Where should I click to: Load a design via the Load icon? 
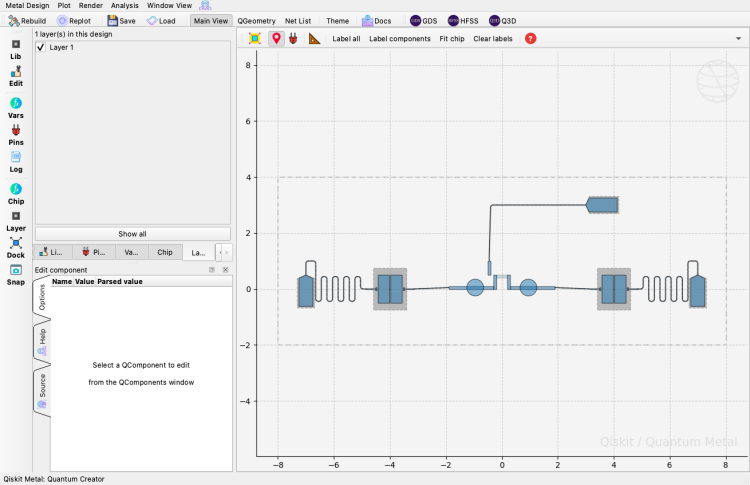(161, 21)
